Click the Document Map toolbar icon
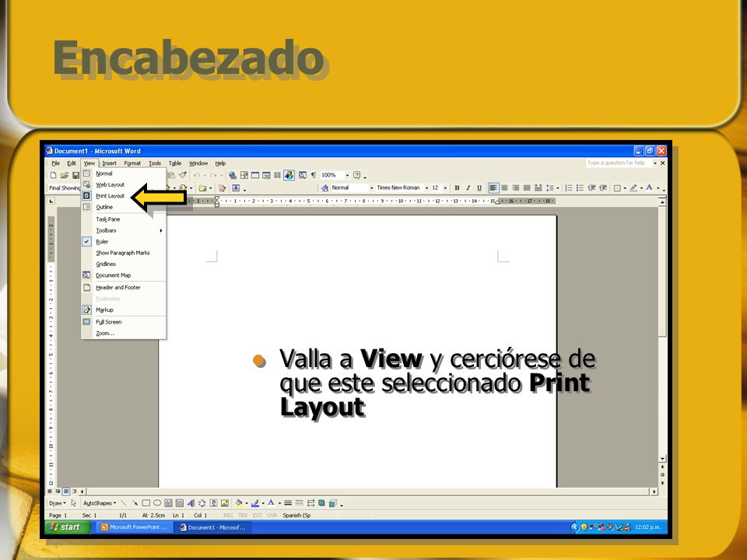 303,175
